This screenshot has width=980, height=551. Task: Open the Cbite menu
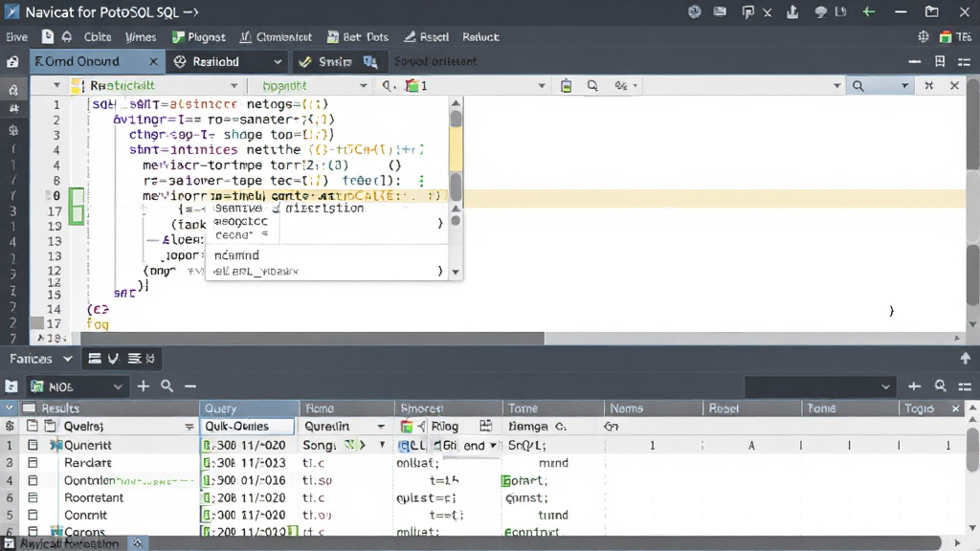point(98,37)
